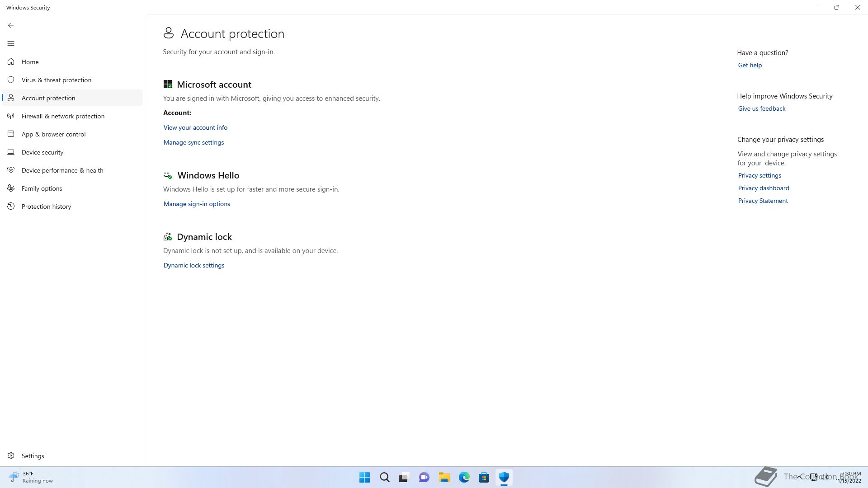Open Privacy dashboard link
The width and height of the screenshot is (868, 488).
tap(763, 188)
